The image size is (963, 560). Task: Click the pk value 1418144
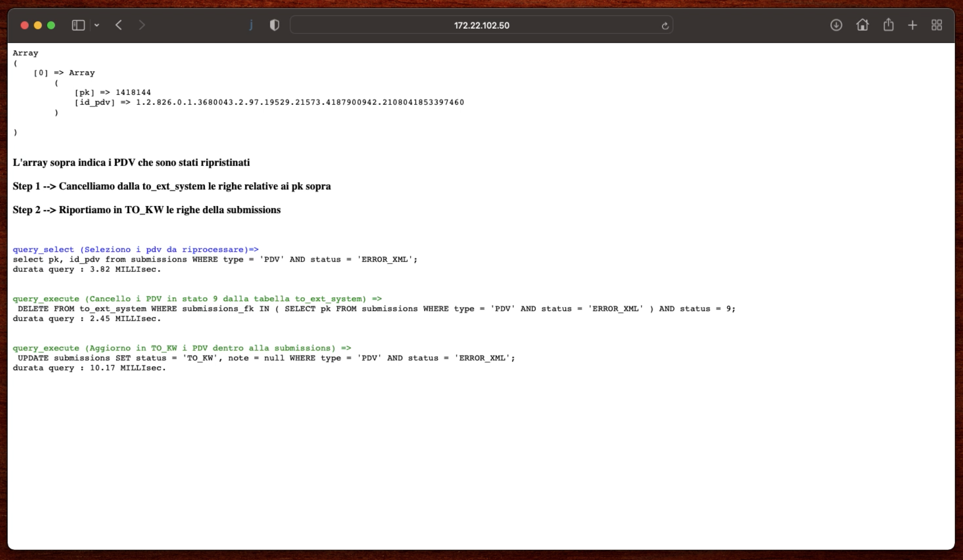point(133,92)
